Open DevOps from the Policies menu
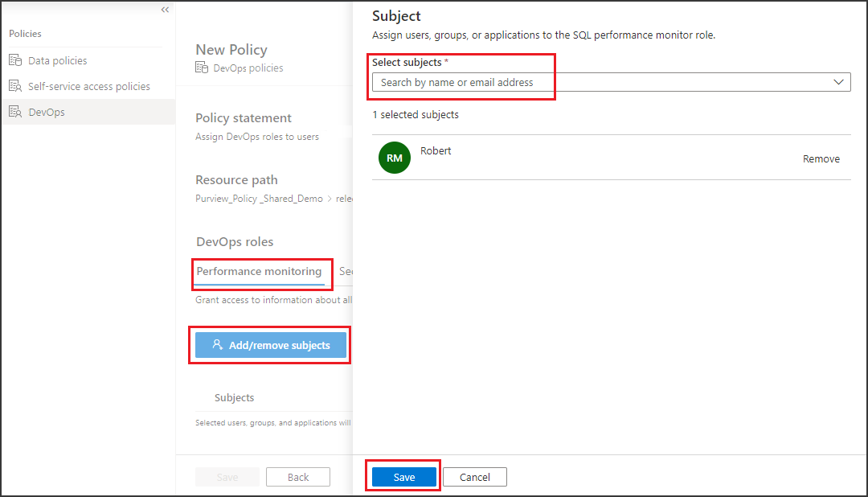The height and width of the screenshot is (497, 868). click(x=48, y=112)
